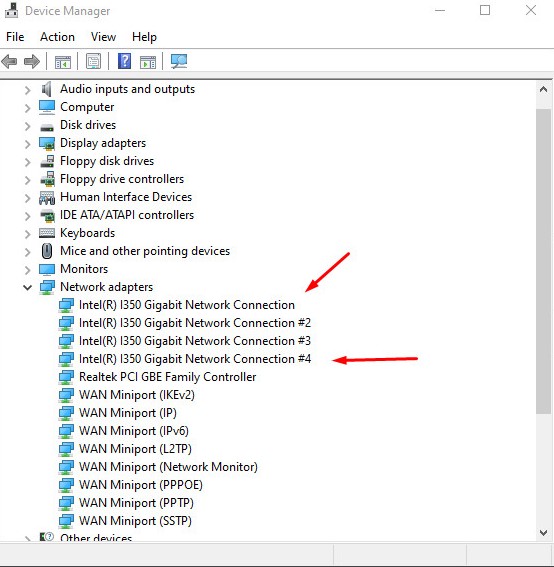Viewport: 554px width, 567px height.
Task: Click the Computer category icon
Action: point(47,107)
